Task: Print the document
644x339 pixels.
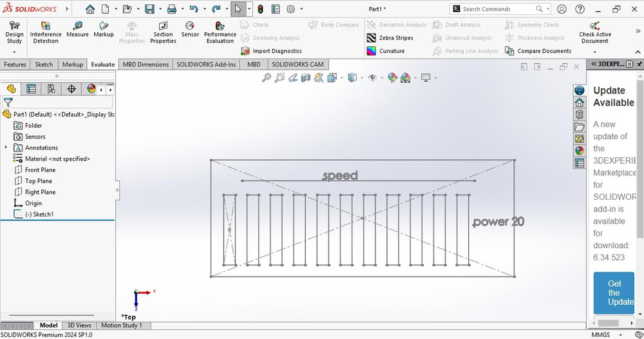Action: (x=172, y=9)
